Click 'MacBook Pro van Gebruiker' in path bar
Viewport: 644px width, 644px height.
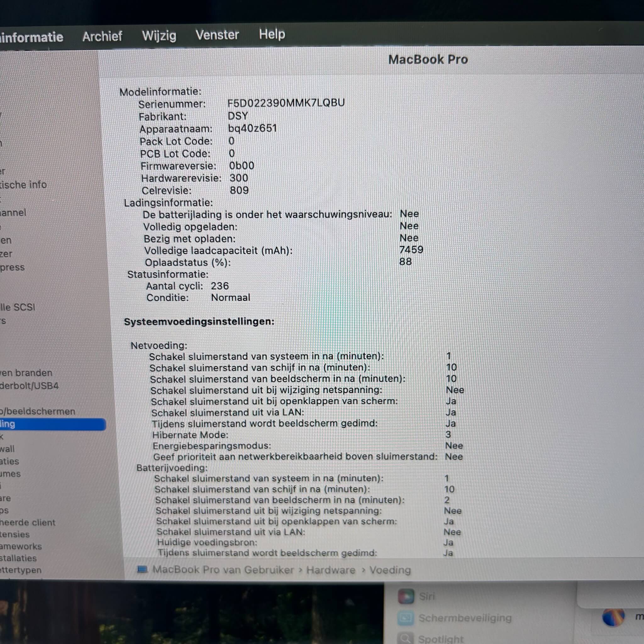pyautogui.click(x=223, y=570)
